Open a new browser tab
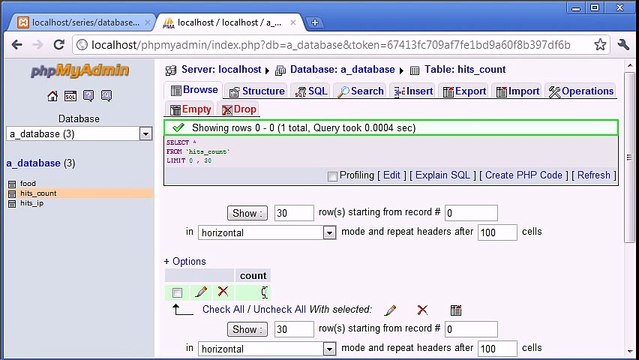The height and width of the screenshot is (360, 639). (x=315, y=22)
